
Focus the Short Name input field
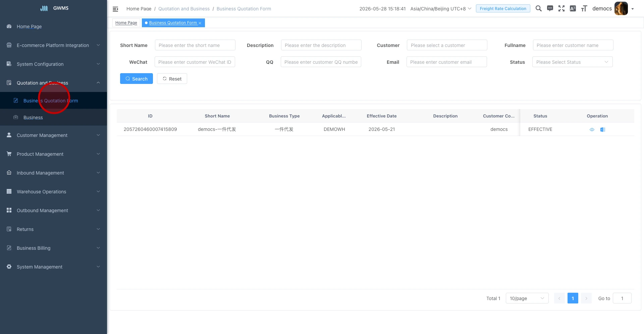(x=195, y=45)
